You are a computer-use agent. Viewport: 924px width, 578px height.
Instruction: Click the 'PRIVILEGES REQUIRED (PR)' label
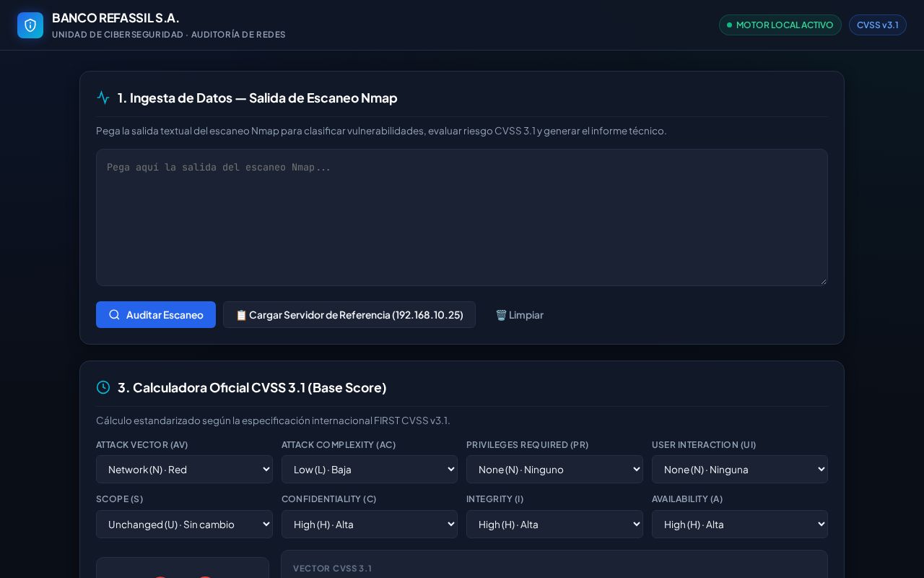528,445
